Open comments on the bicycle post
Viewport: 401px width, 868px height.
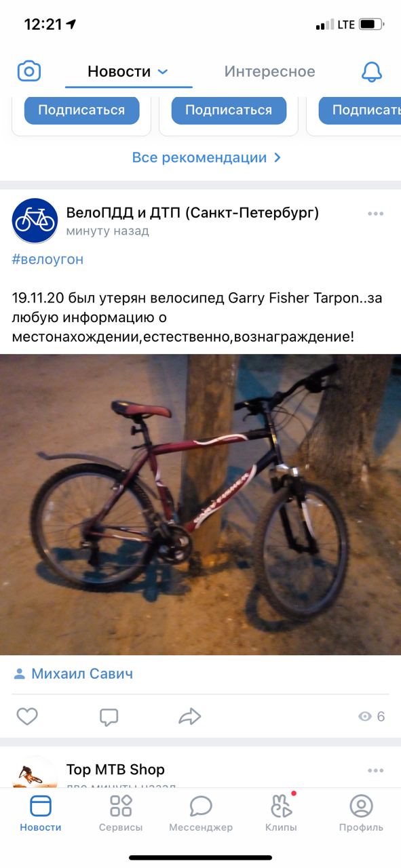pyautogui.click(x=109, y=716)
